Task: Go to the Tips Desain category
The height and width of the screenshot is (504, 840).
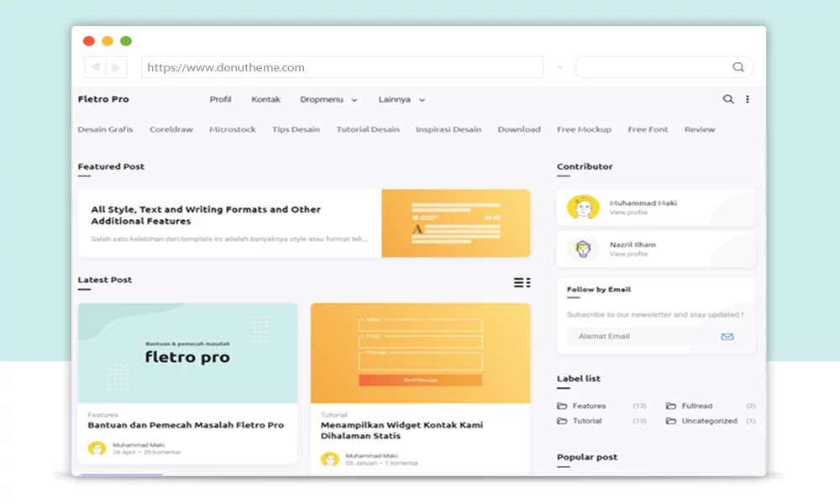Action: [x=296, y=129]
